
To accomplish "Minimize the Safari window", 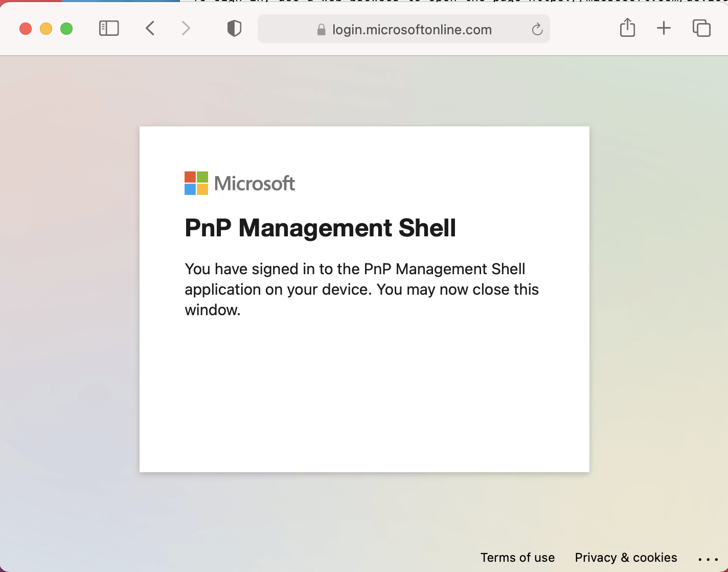I will [46, 29].
